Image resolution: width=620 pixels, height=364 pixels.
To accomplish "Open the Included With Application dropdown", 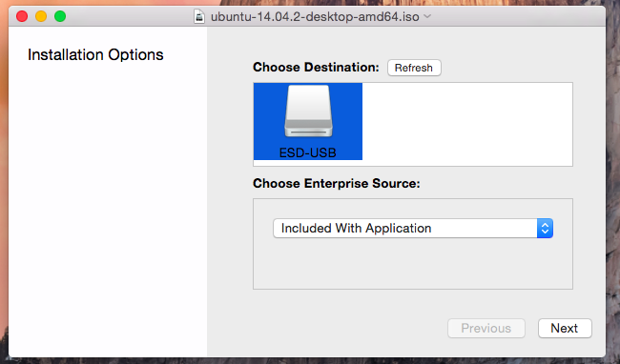I will coord(413,228).
